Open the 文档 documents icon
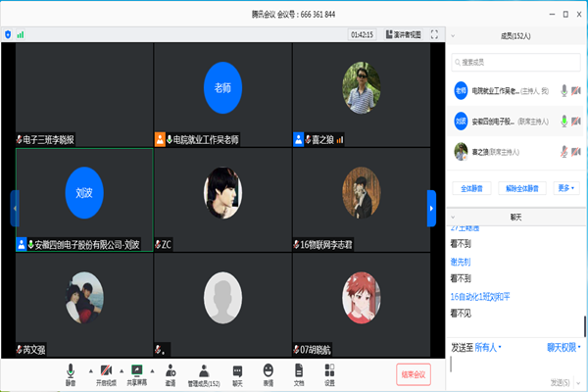The width and height of the screenshot is (588, 392). tap(299, 373)
